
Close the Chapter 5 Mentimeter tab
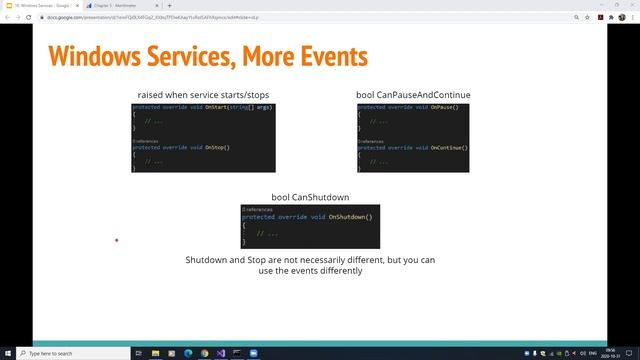[157, 6]
